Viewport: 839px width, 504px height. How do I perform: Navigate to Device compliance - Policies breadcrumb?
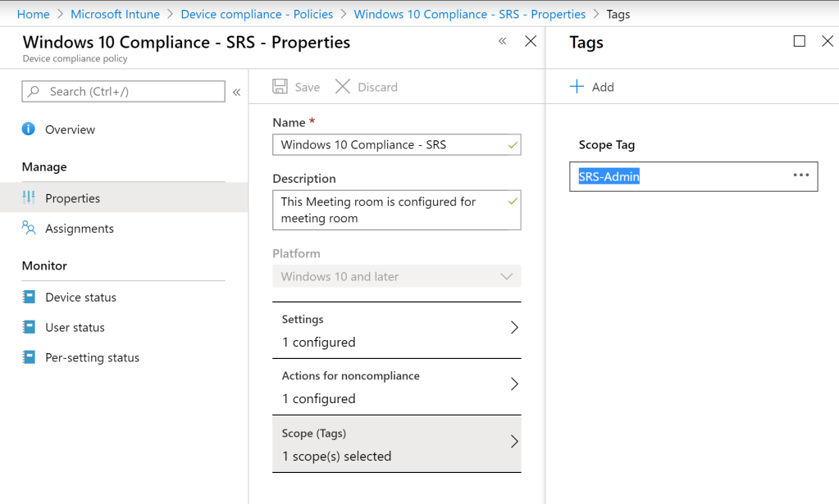[x=257, y=14]
